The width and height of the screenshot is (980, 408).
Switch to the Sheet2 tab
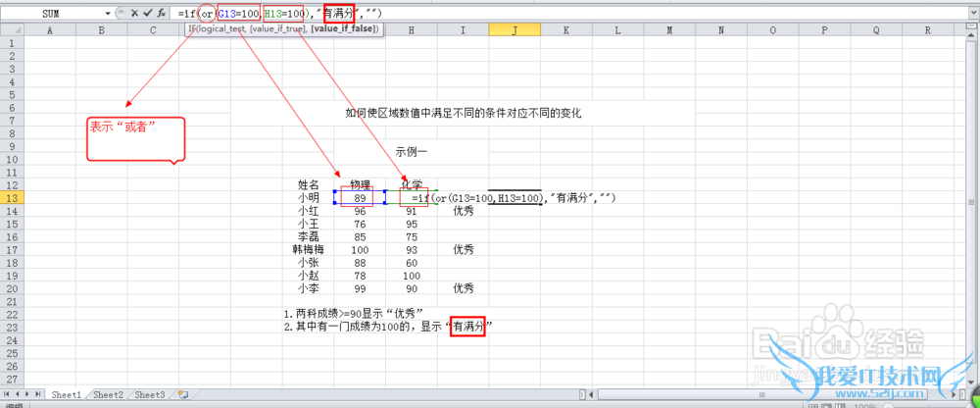coord(108,395)
